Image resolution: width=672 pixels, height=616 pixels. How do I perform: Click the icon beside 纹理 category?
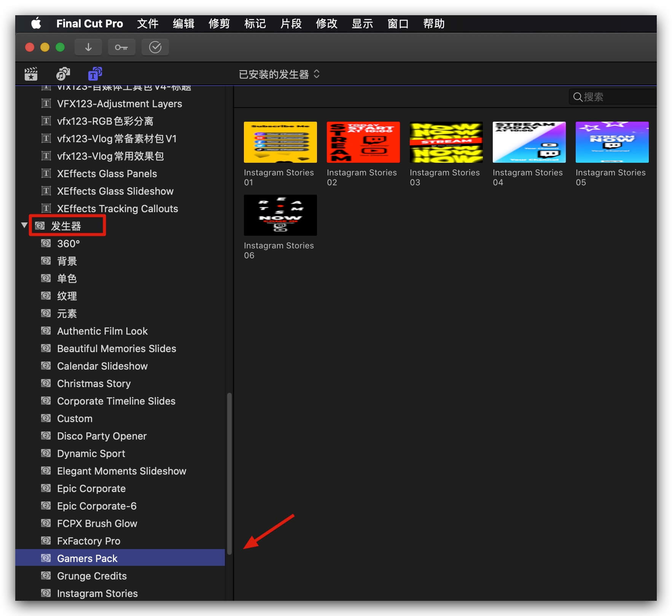46,296
